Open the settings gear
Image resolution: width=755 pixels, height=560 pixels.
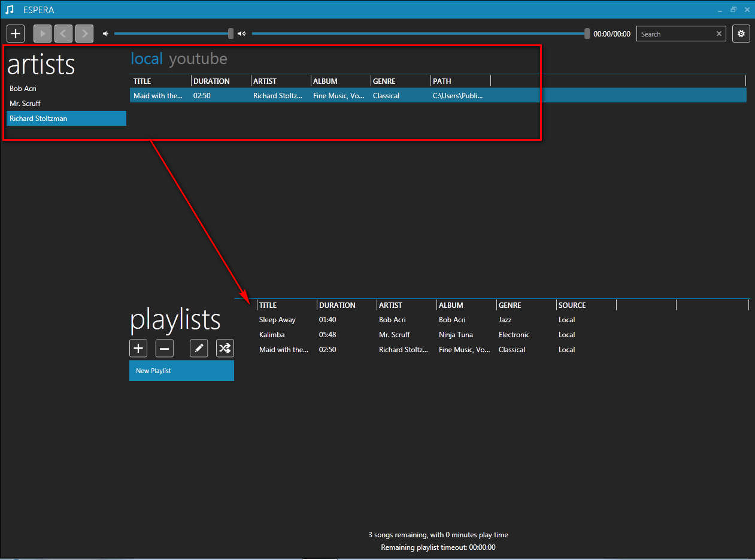[741, 34]
